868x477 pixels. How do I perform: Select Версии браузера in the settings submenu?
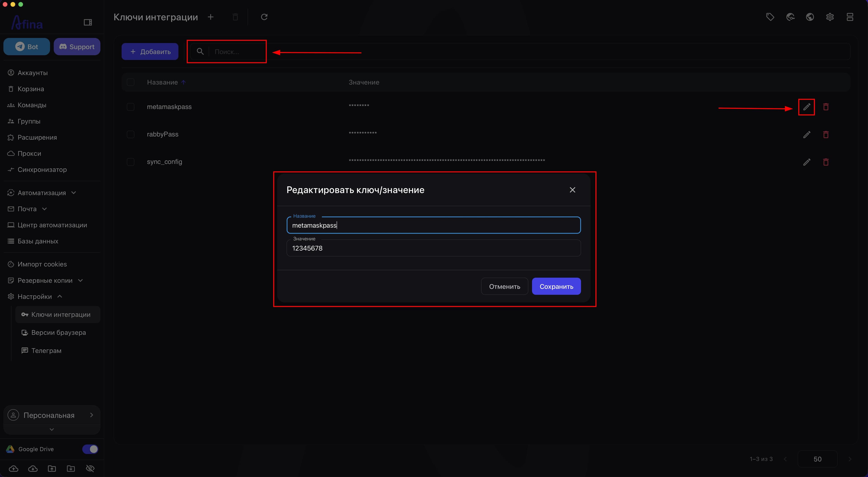click(x=58, y=332)
